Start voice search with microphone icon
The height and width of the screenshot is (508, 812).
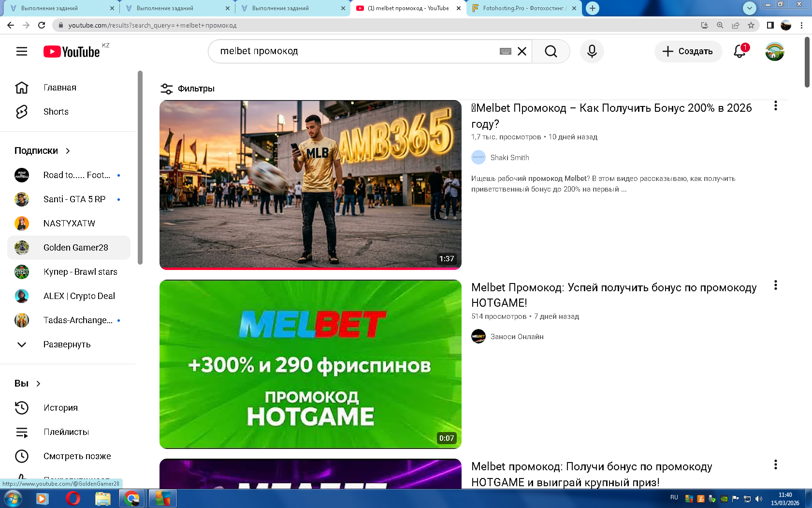592,51
